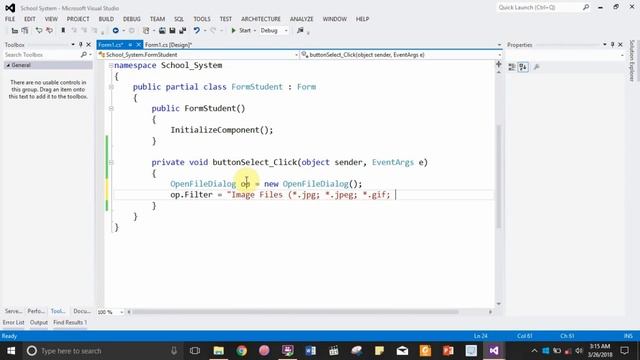Close the Toolbox panel
The height and width of the screenshot is (360, 640).
click(89, 44)
